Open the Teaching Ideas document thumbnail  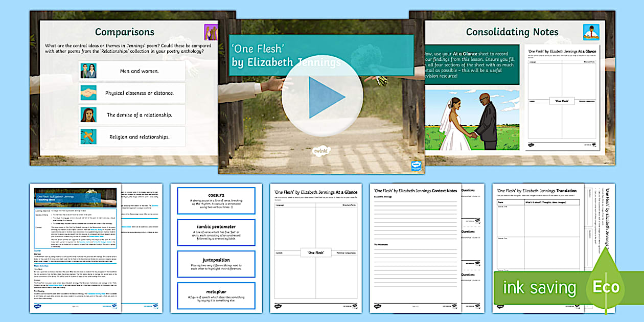76,248
